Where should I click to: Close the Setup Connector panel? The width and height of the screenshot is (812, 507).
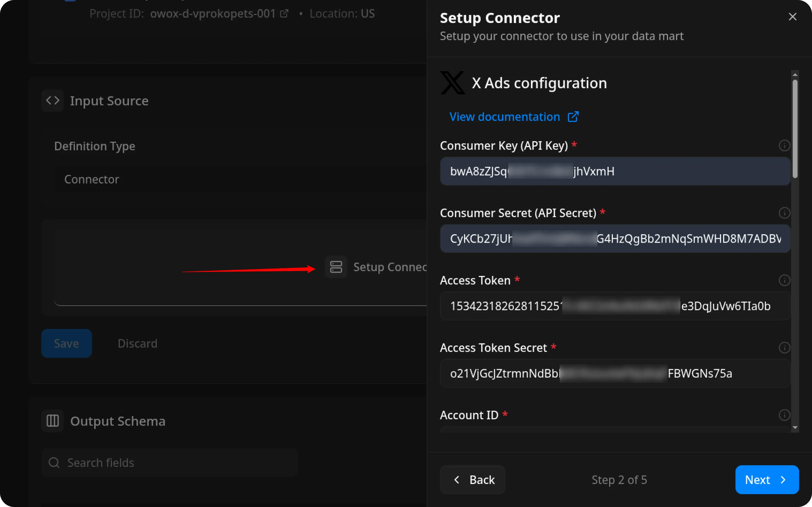(x=793, y=17)
